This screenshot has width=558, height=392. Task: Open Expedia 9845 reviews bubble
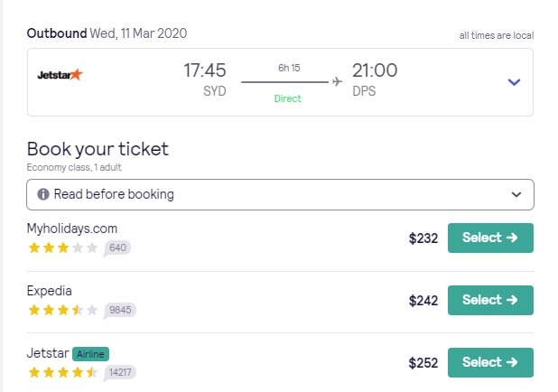click(120, 310)
